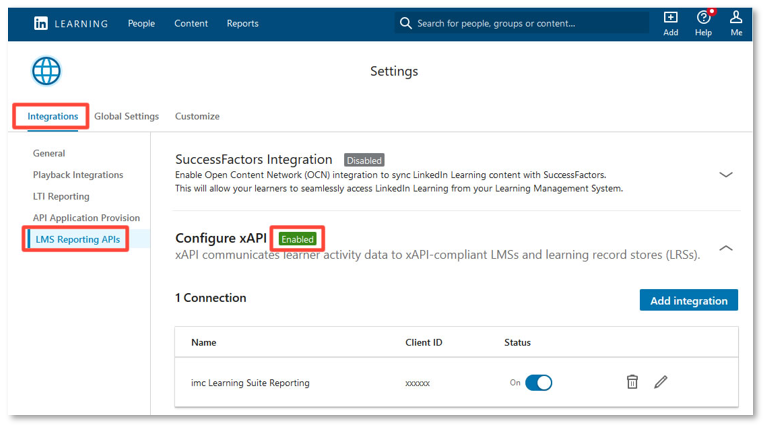Open the Add content icon
This screenshot has height=429, width=769.
[670, 19]
